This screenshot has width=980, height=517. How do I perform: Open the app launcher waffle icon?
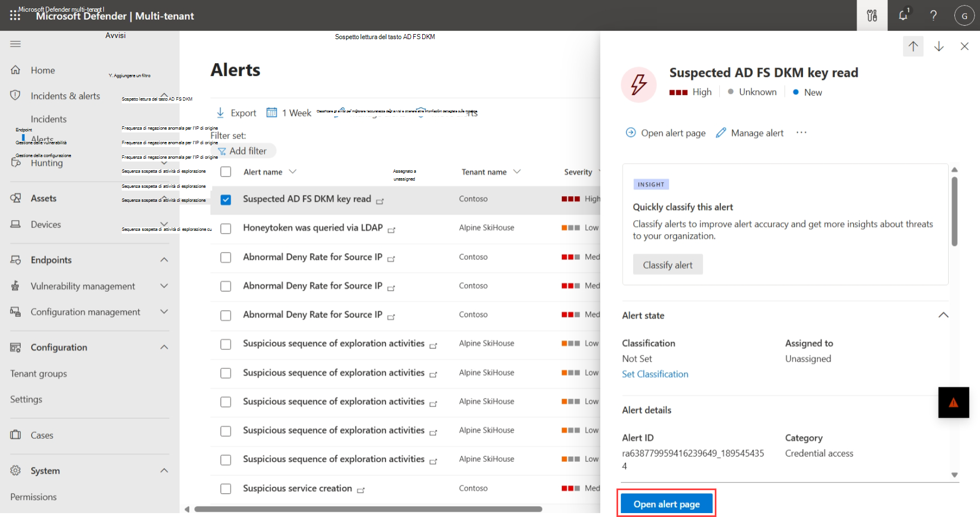point(15,16)
